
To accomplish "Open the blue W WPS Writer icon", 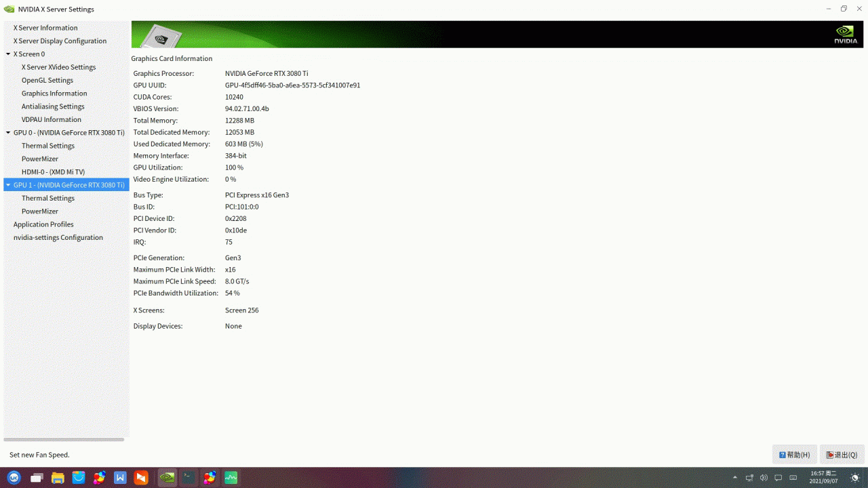I will [x=121, y=478].
